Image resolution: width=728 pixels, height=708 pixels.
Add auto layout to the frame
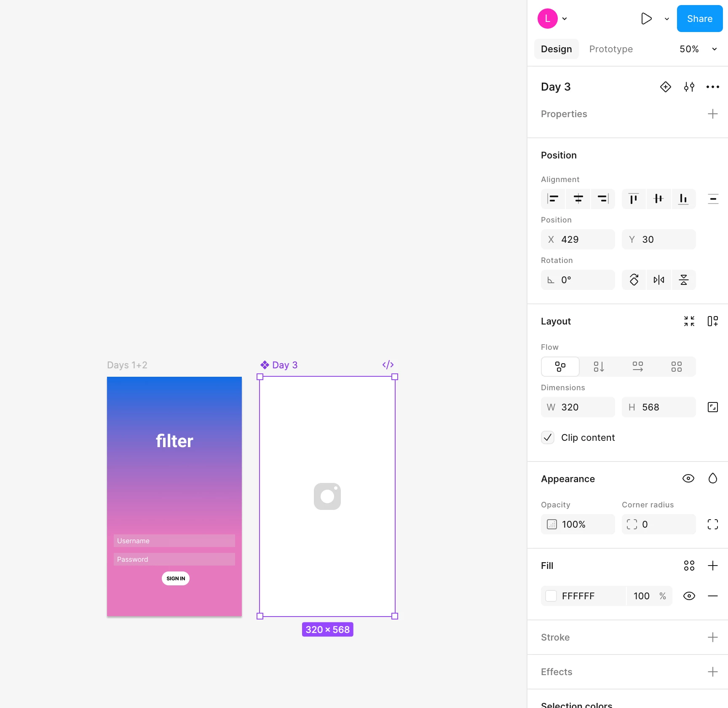point(713,321)
